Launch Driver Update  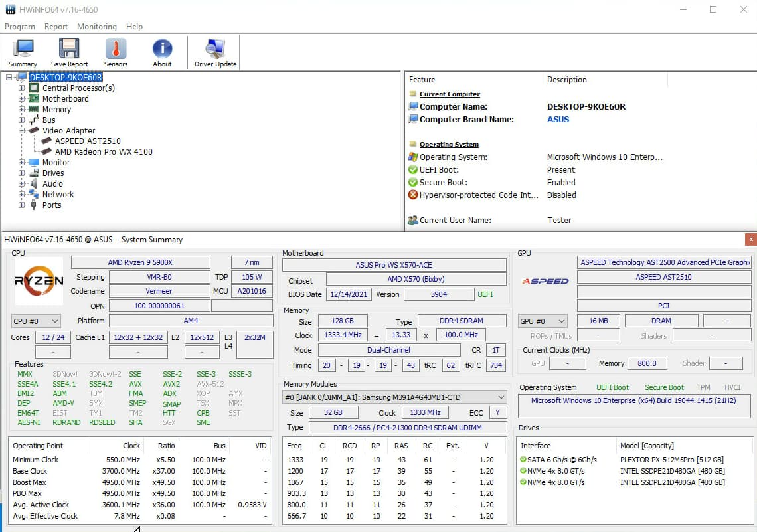click(x=214, y=52)
